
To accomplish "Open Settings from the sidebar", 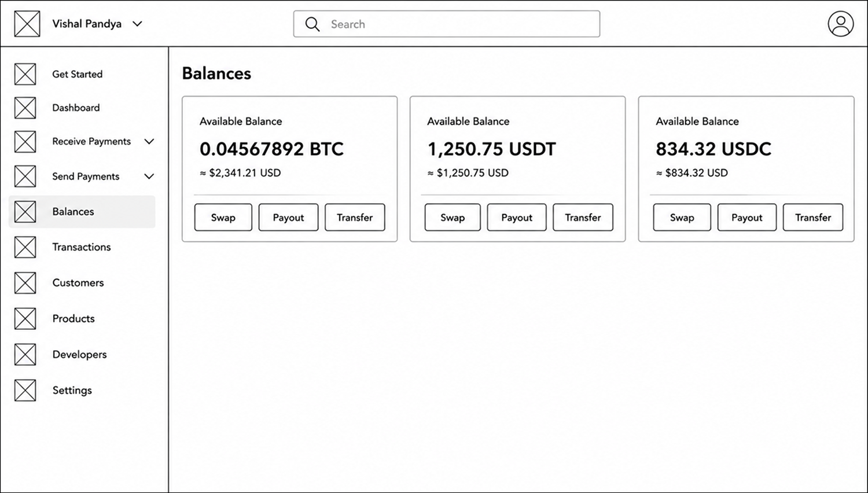I will click(72, 391).
